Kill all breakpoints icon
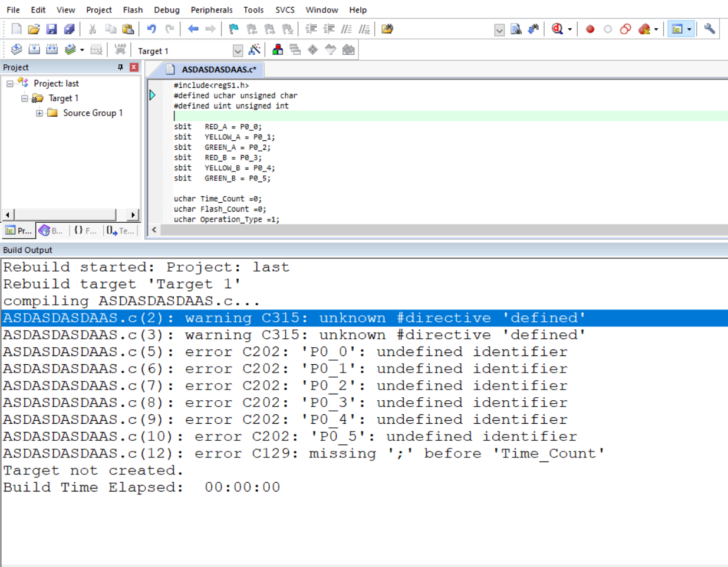This screenshot has height=567, width=728. tap(644, 29)
